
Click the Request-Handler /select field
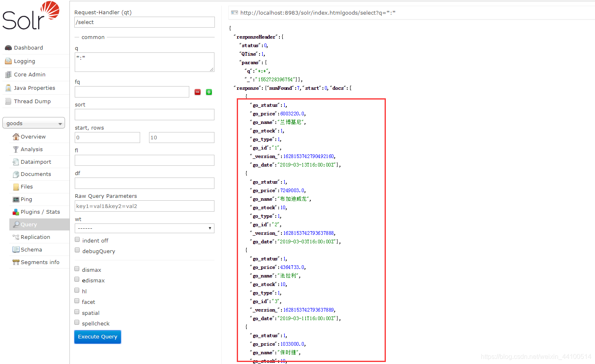(x=145, y=22)
